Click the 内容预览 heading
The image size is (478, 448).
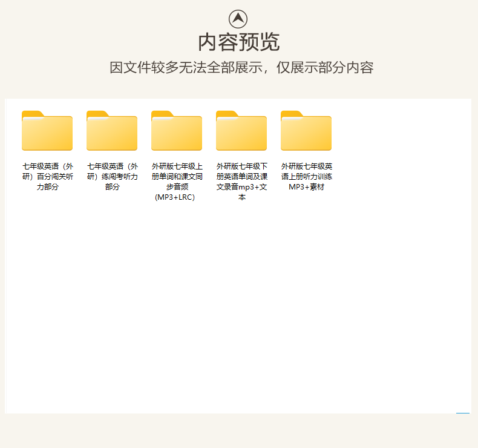(x=238, y=42)
